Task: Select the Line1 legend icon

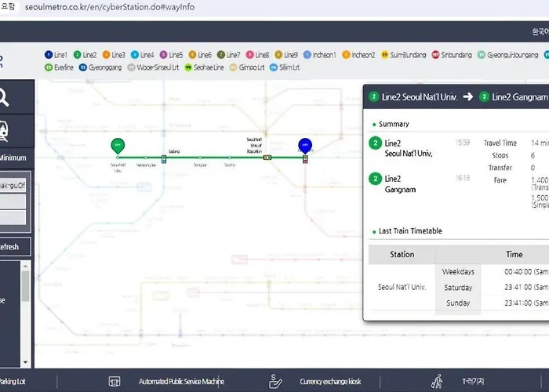Action: [x=49, y=55]
